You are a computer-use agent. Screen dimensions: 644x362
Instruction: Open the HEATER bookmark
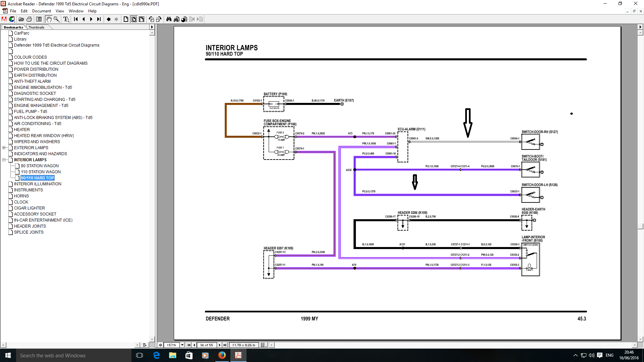[x=22, y=129]
